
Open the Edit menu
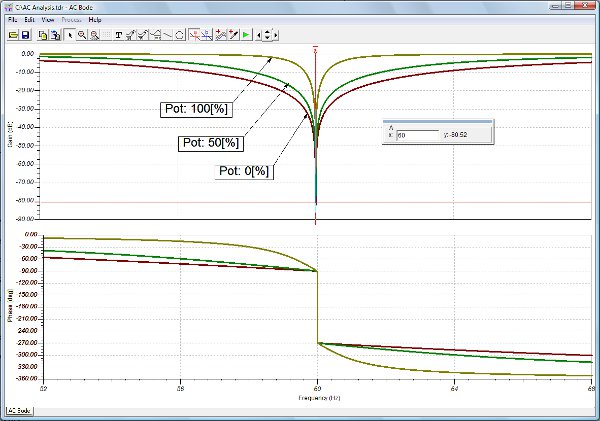(30, 19)
